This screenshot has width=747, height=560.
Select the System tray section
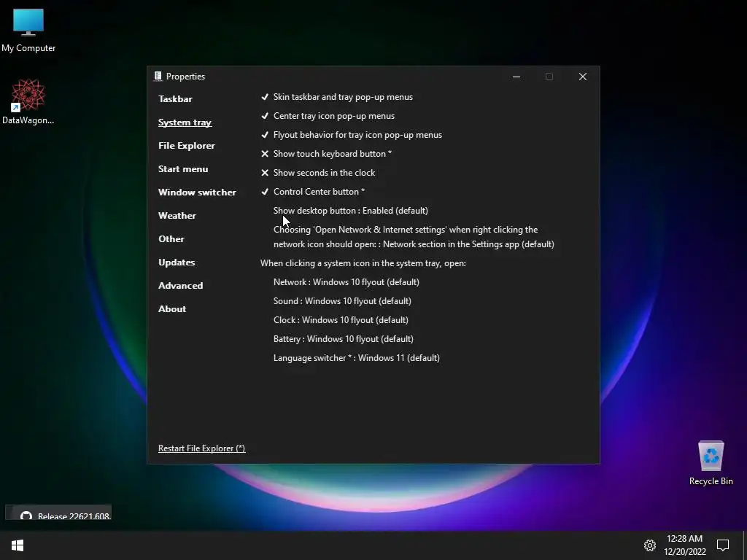click(x=185, y=122)
